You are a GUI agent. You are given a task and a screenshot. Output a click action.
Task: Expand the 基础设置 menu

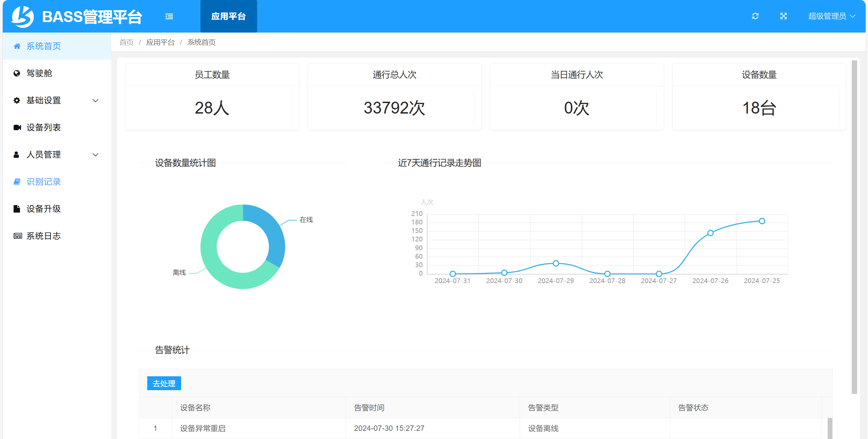[43, 100]
